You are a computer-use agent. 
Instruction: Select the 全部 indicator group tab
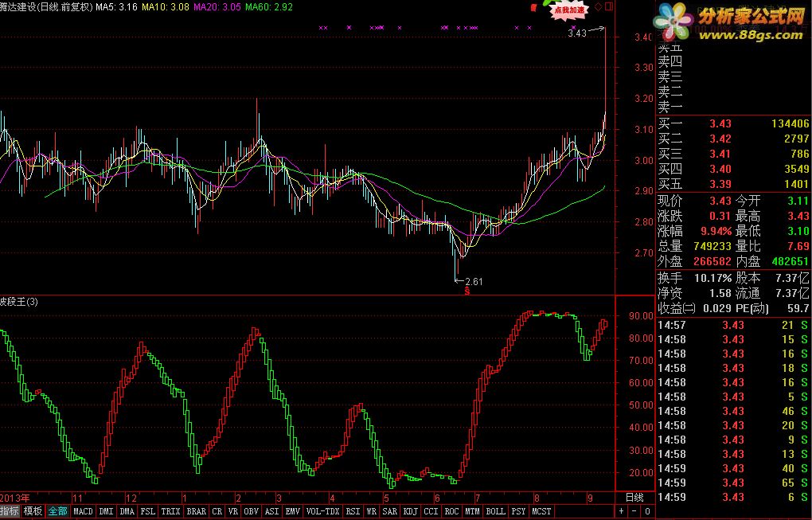57,511
